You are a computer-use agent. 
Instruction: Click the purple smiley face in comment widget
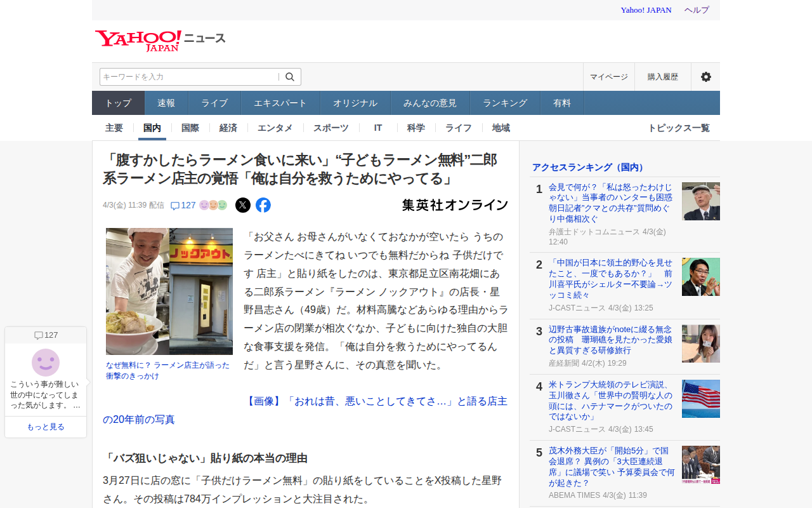tap(46, 363)
